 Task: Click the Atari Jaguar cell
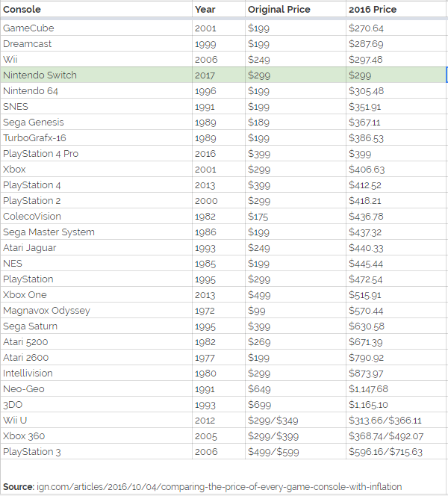[96, 248]
